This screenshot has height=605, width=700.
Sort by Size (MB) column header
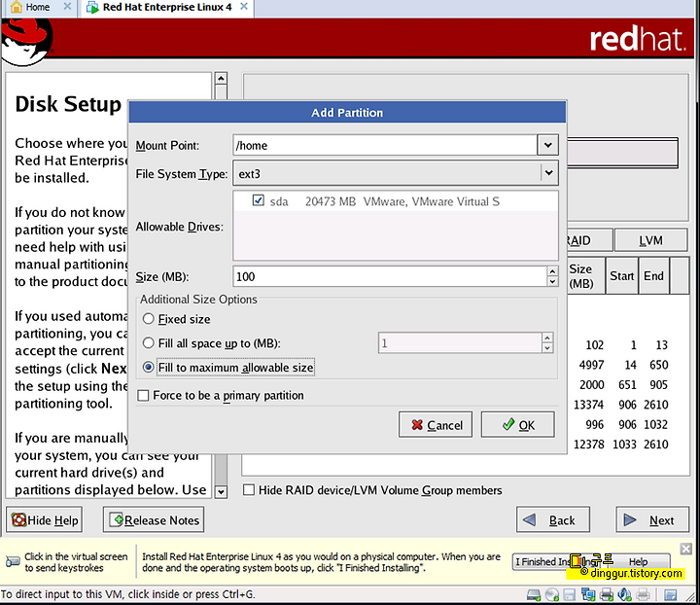point(586,275)
